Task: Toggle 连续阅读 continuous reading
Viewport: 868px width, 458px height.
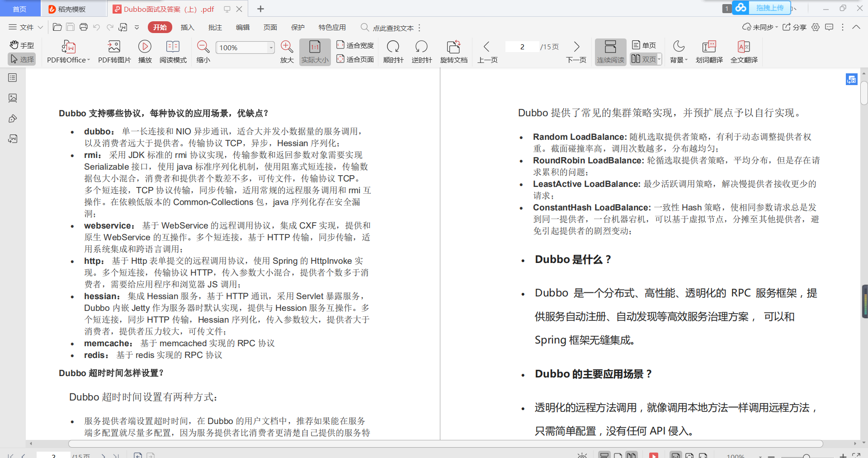Action: 611,52
